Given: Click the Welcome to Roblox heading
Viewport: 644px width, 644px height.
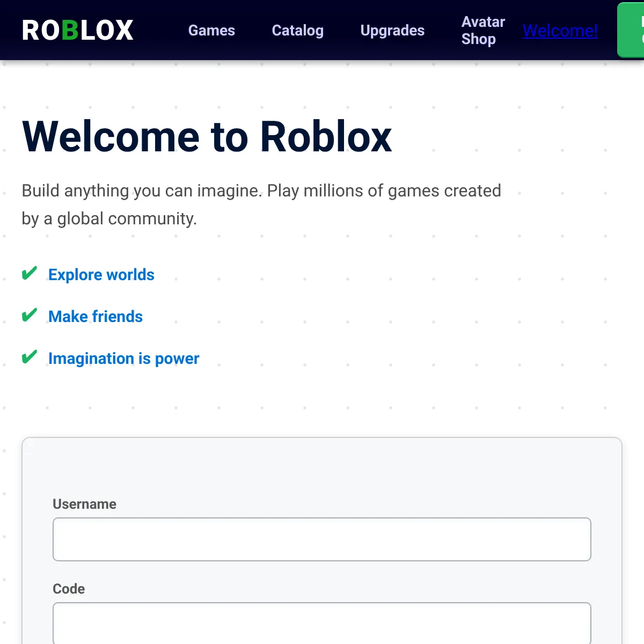Looking at the screenshot, I should coord(207,137).
